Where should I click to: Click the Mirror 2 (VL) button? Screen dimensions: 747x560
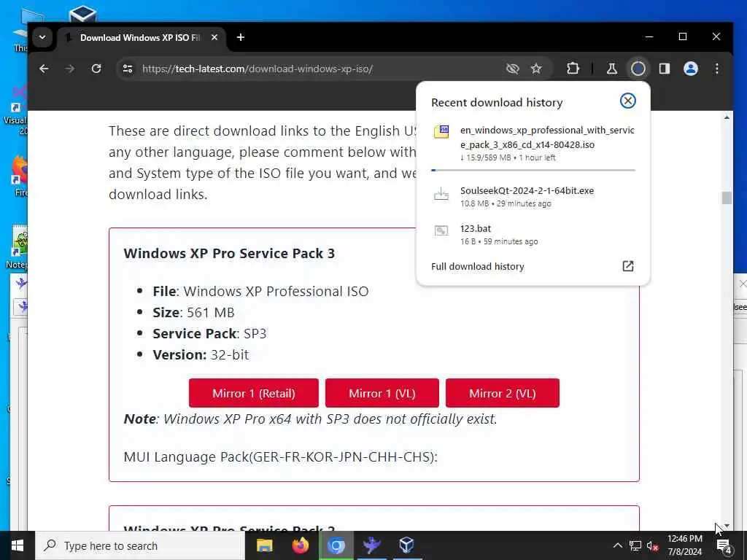(x=502, y=393)
